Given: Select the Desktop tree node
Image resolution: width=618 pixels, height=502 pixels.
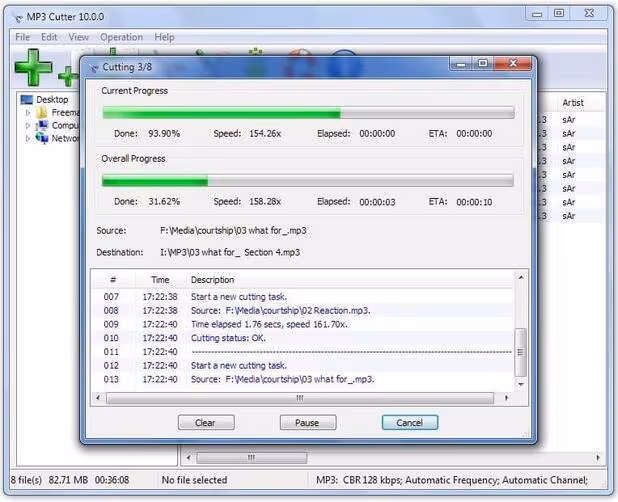Looking at the screenshot, I should coord(52,99).
